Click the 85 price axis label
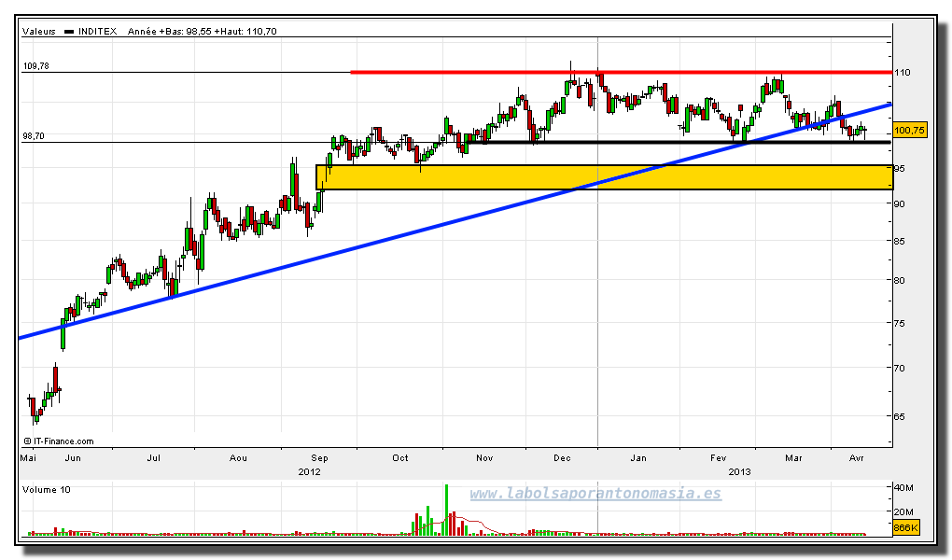The height and width of the screenshot is (560, 952). (x=899, y=241)
